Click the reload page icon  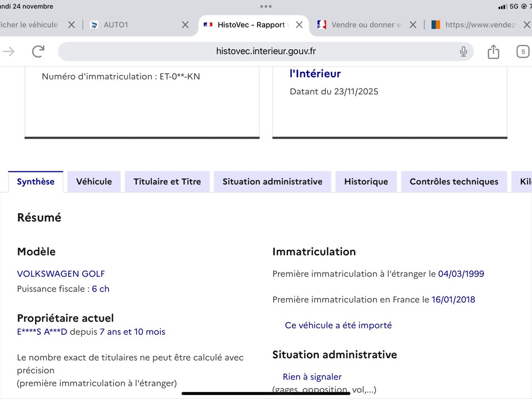(39, 51)
